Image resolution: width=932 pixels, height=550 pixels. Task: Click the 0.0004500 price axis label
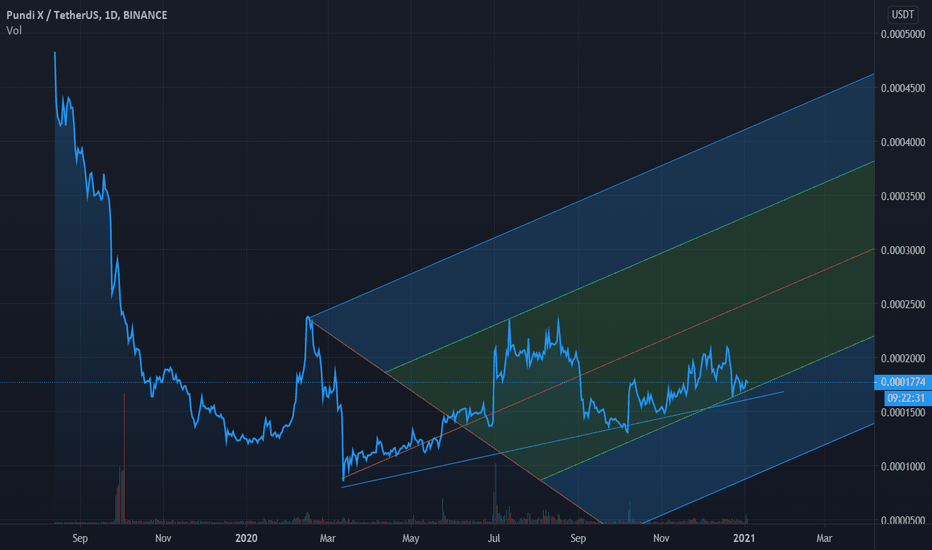(903, 88)
